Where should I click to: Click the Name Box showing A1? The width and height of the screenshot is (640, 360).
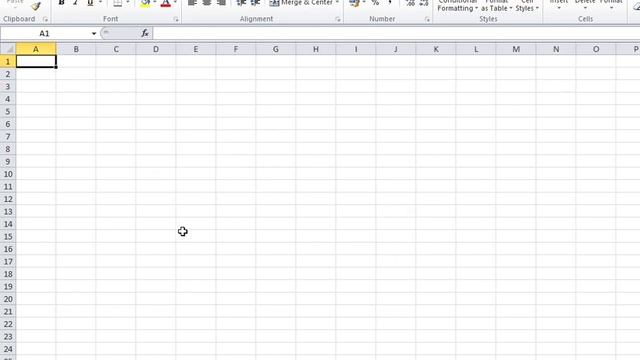(x=44, y=33)
